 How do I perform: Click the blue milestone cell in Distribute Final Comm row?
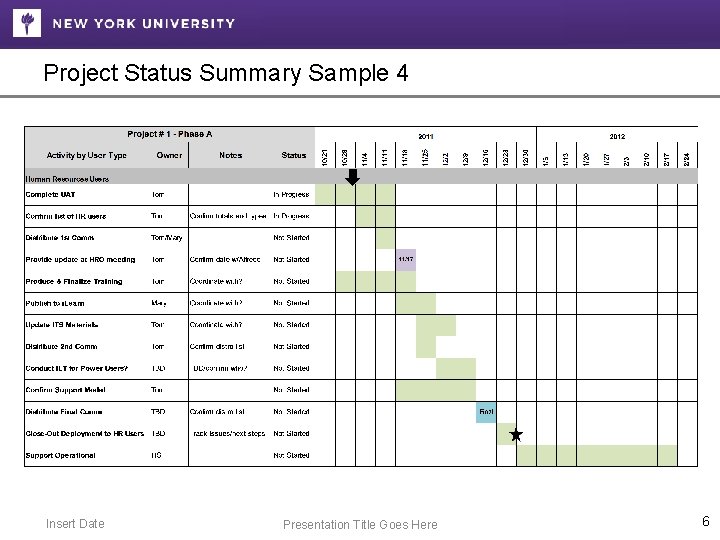pos(486,412)
